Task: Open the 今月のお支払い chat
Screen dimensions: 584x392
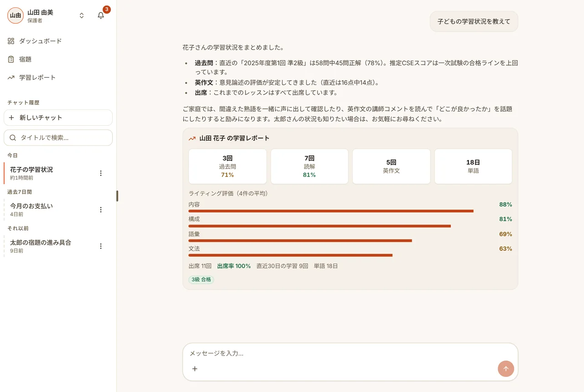Action: (50, 210)
